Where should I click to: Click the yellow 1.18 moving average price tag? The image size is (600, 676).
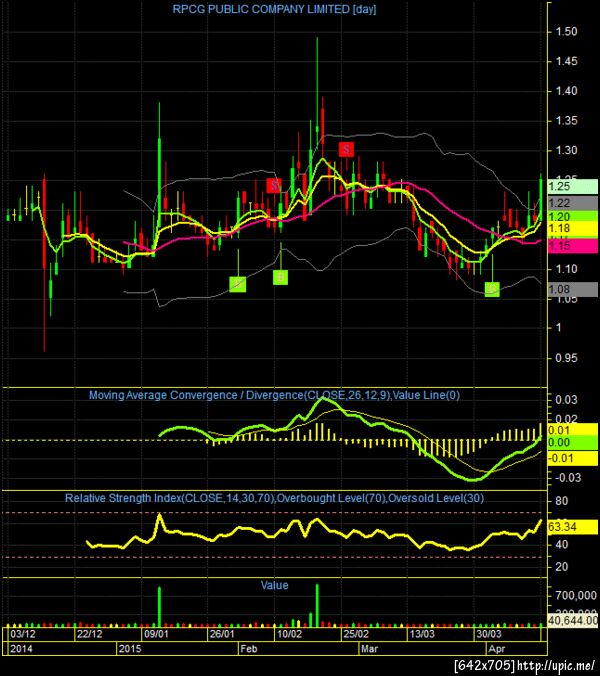point(572,229)
